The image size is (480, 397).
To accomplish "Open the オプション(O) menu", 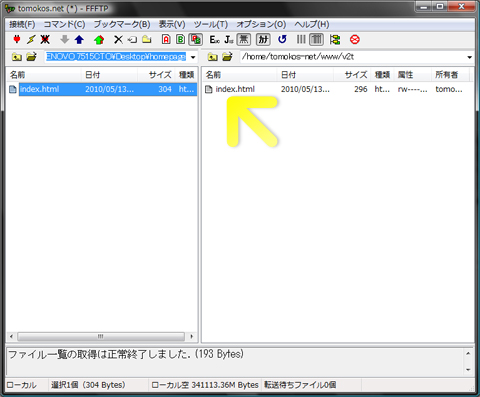I will pos(261,24).
